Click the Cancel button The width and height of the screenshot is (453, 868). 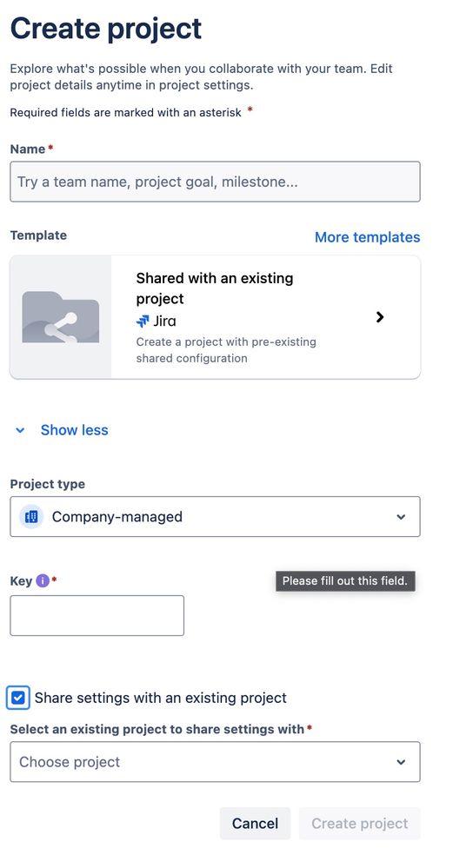255,823
